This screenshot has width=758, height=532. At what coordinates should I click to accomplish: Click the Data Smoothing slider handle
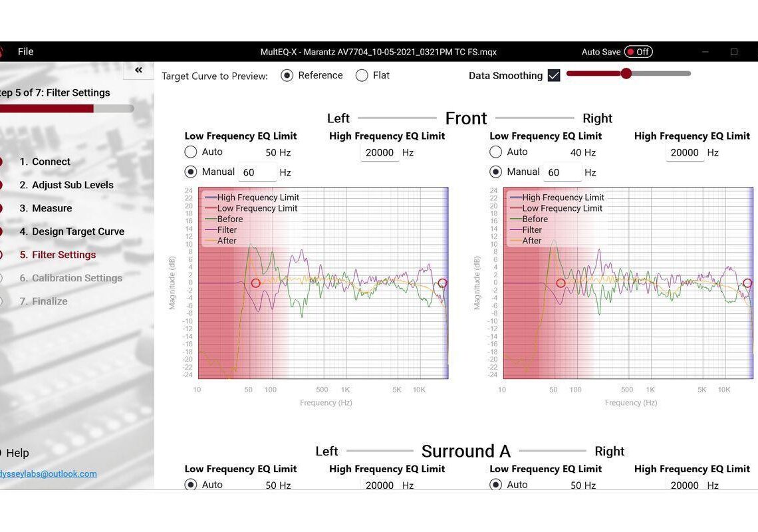pyautogui.click(x=626, y=74)
